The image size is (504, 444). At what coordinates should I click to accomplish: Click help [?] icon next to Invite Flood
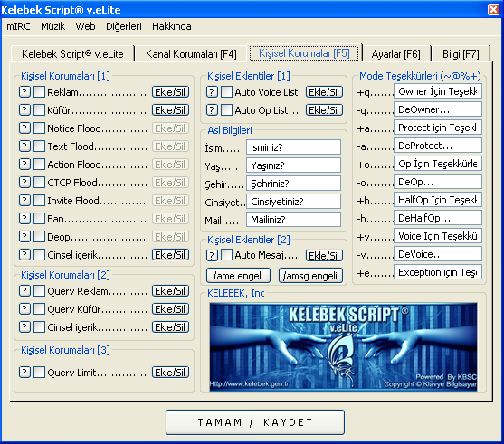(24, 201)
